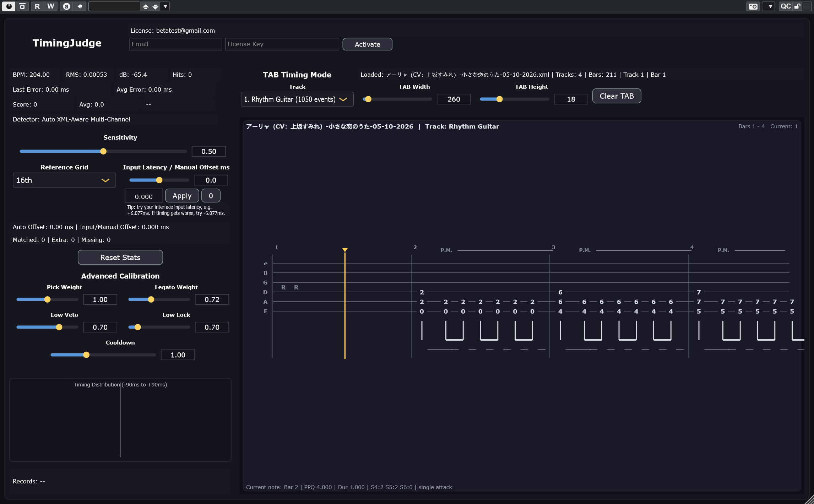This screenshot has height=504, width=814.
Task: Click the TAB Height slider handle
Action: [499, 99]
